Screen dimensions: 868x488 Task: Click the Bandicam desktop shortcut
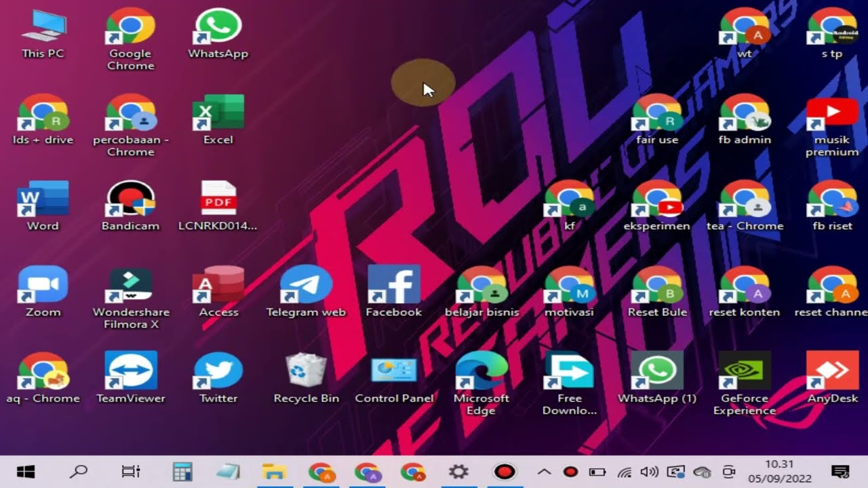[130, 206]
